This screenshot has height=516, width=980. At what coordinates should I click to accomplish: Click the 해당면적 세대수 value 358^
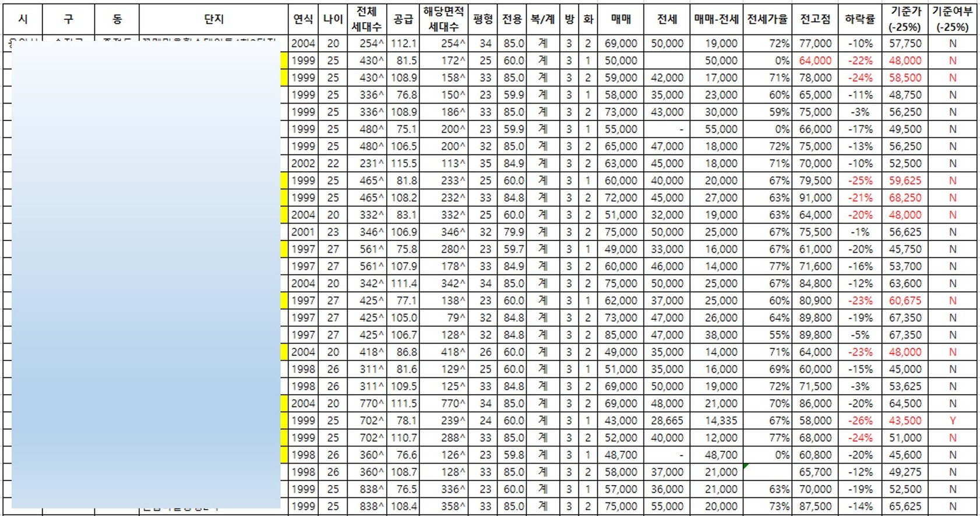453,506
